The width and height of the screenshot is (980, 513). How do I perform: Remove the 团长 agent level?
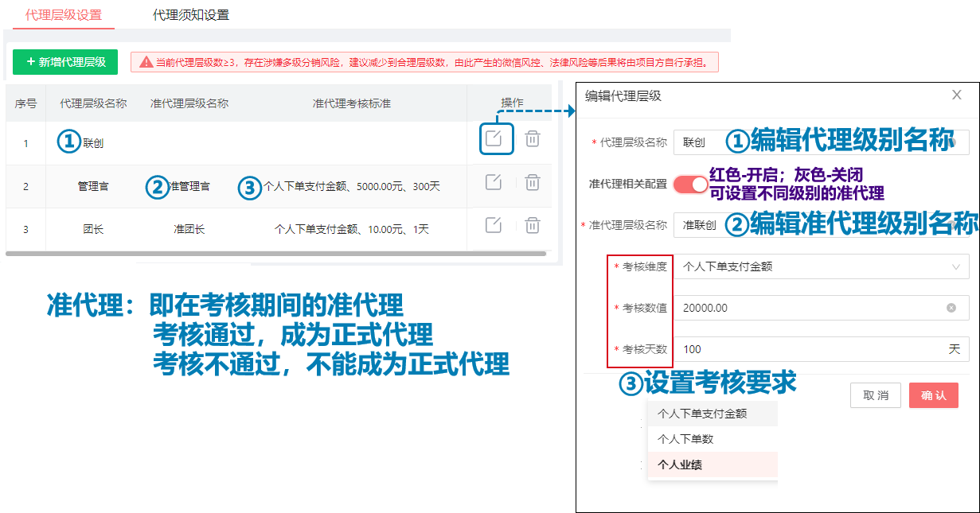pyautogui.click(x=533, y=225)
